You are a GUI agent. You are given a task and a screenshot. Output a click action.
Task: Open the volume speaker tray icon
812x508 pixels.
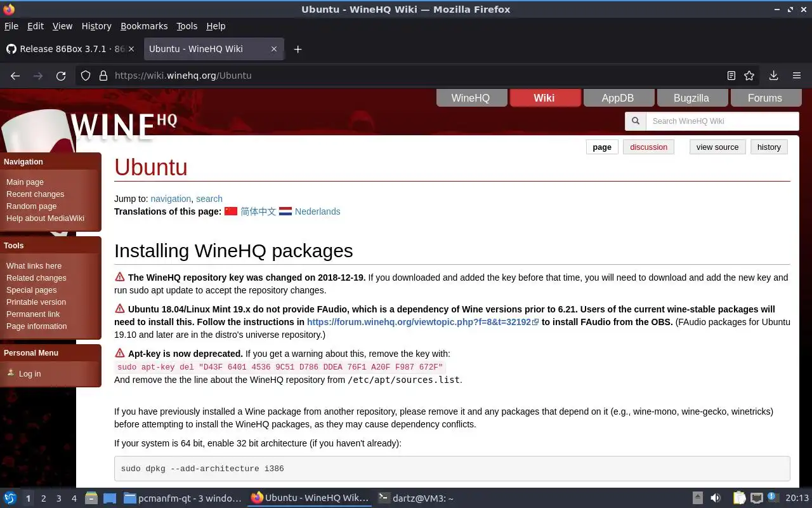(x=716, y=498)
